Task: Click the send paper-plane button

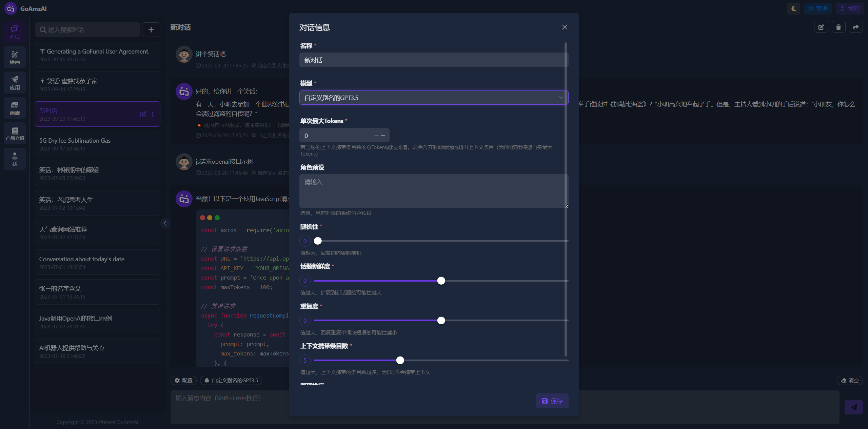Action: coord(853,407)
